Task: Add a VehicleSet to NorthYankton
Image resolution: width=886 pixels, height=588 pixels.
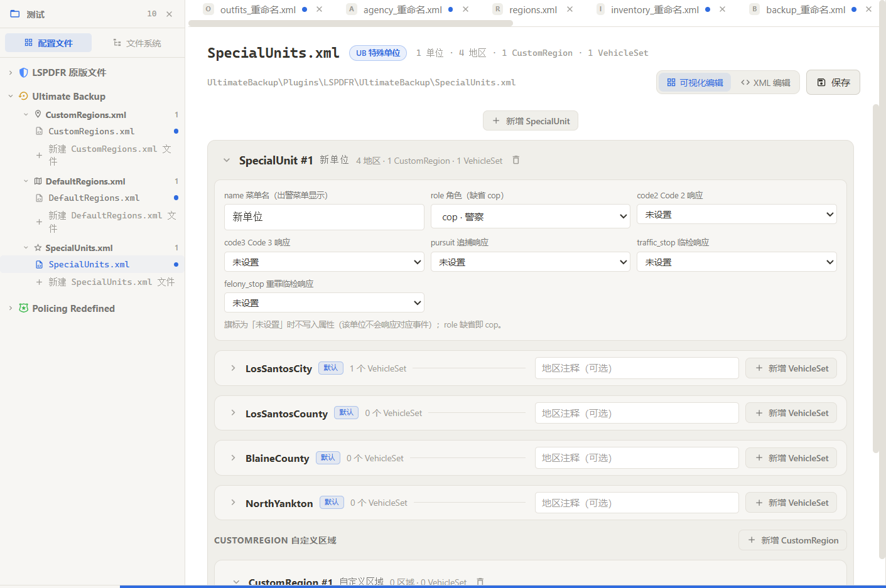Action: 791,503
